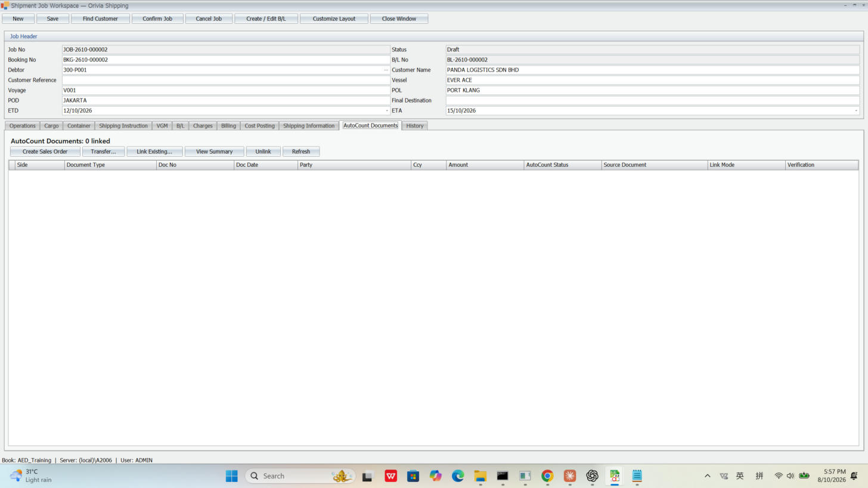
Task: Launch WPS Office from the taskbar
Action: 390,475
